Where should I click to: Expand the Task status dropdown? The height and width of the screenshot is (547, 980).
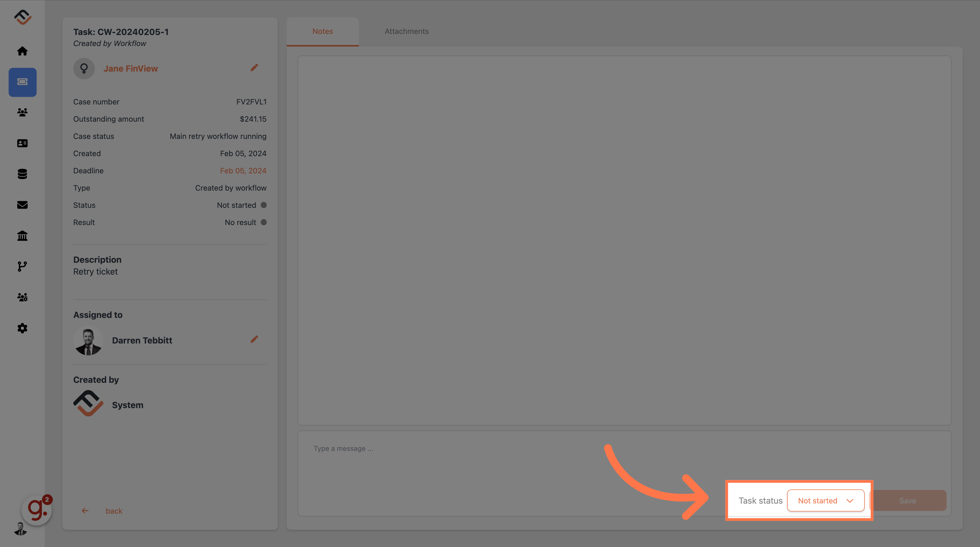(825, 500)
